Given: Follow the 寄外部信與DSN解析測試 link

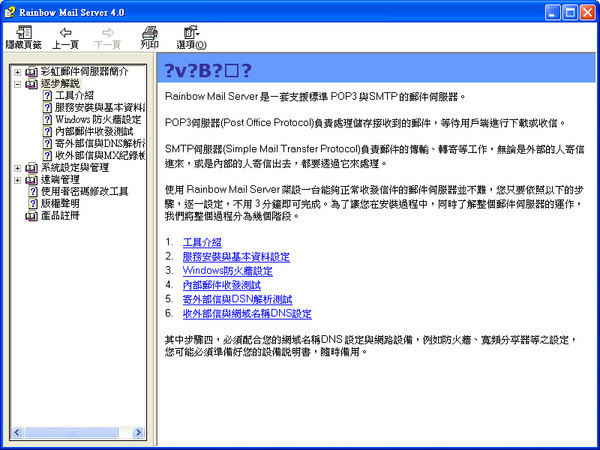Looking at the screenshot, I should tap(237, 299).
